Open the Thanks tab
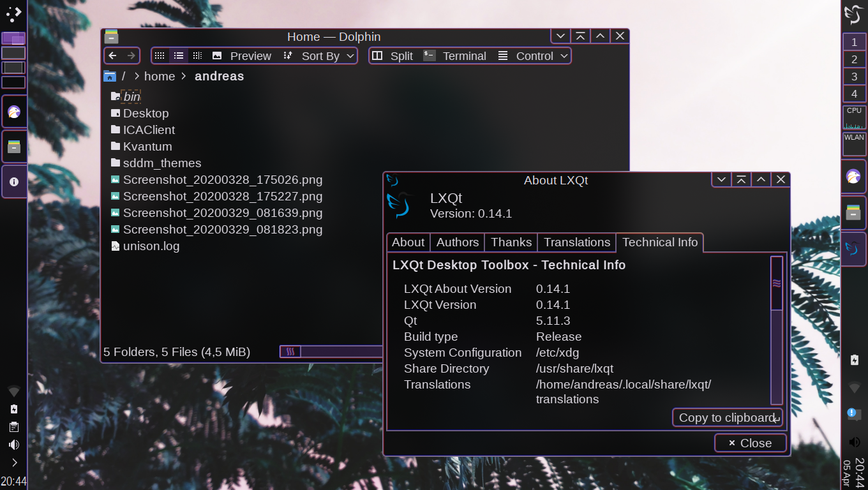This screenshot has width=868, height=490. point(511,242)
